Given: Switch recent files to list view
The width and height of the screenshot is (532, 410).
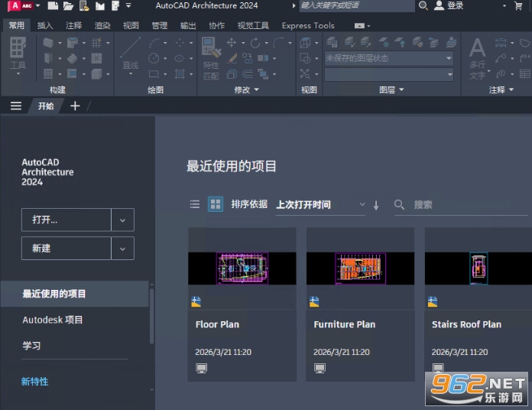Looking at the screenshot, I should (x=195, y=204).
